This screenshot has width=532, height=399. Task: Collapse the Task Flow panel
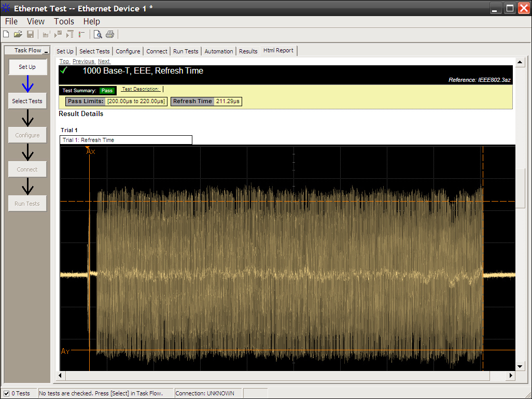(x=46, y=51)
